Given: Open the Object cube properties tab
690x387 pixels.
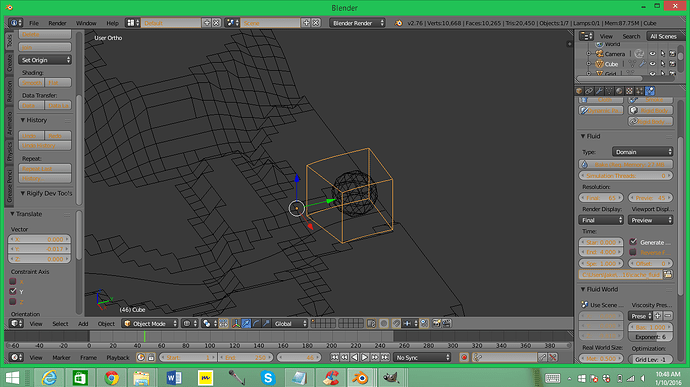Looking at the screenshot, I should click(579, 91).
